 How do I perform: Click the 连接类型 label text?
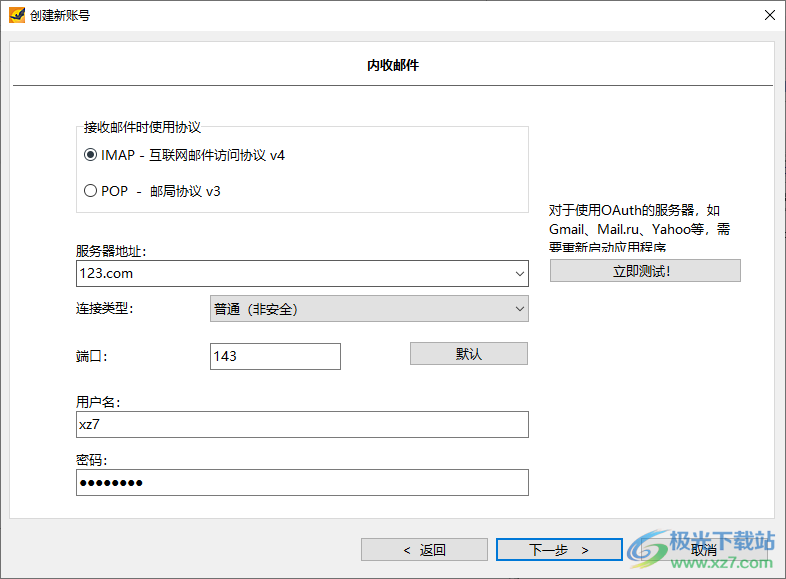(104, 309)
